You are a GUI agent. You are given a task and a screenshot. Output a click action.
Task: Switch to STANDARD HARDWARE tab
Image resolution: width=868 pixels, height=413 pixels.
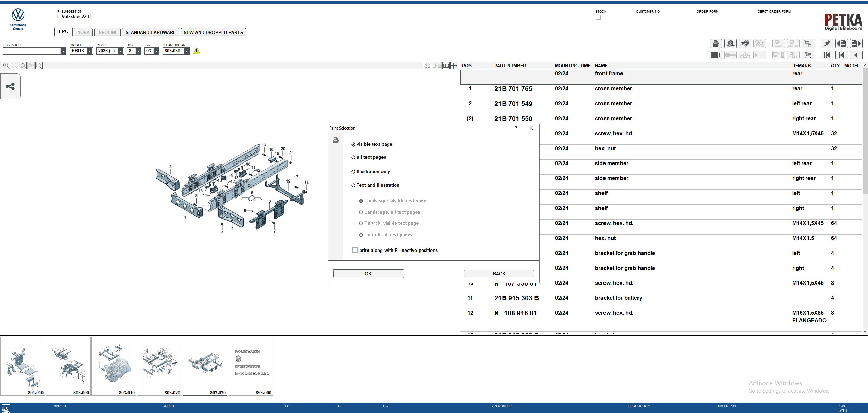151,32
